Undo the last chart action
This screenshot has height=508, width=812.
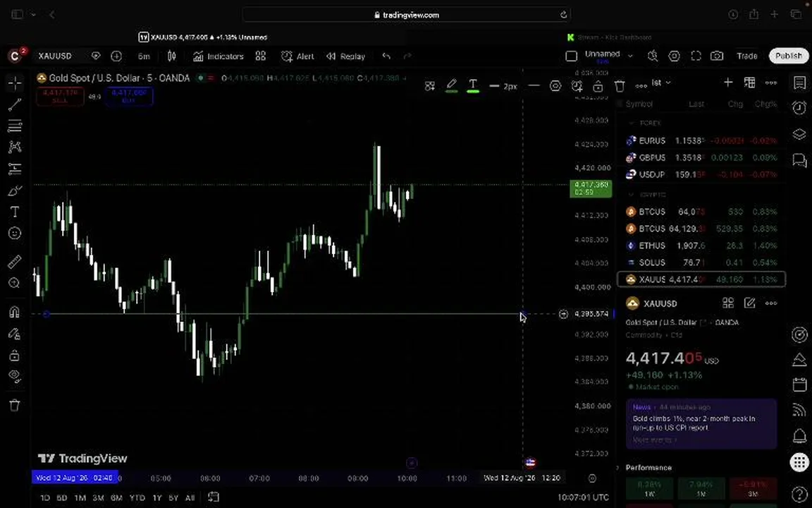click(x=386, y=56)
